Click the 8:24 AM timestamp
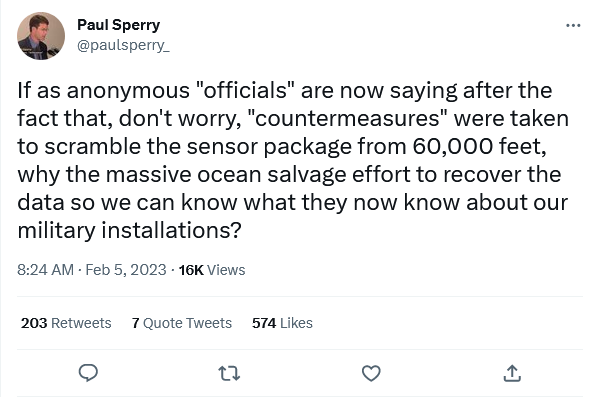 (x=45, y=270)
